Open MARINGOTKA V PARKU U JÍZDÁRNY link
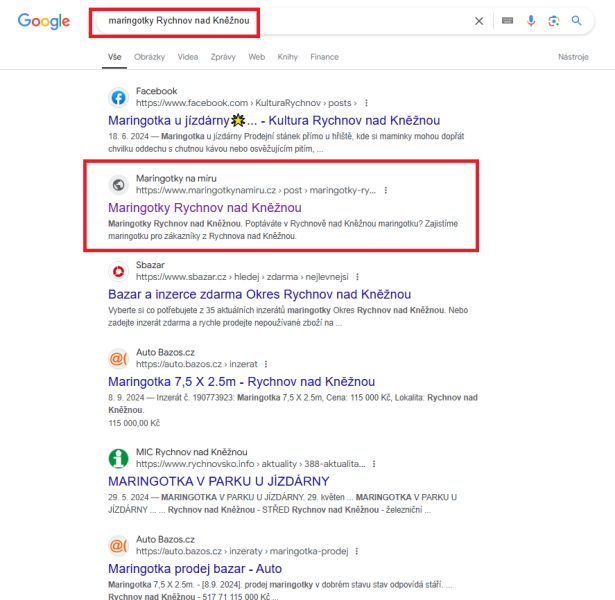The image size is (615, 600). (219, 481)
